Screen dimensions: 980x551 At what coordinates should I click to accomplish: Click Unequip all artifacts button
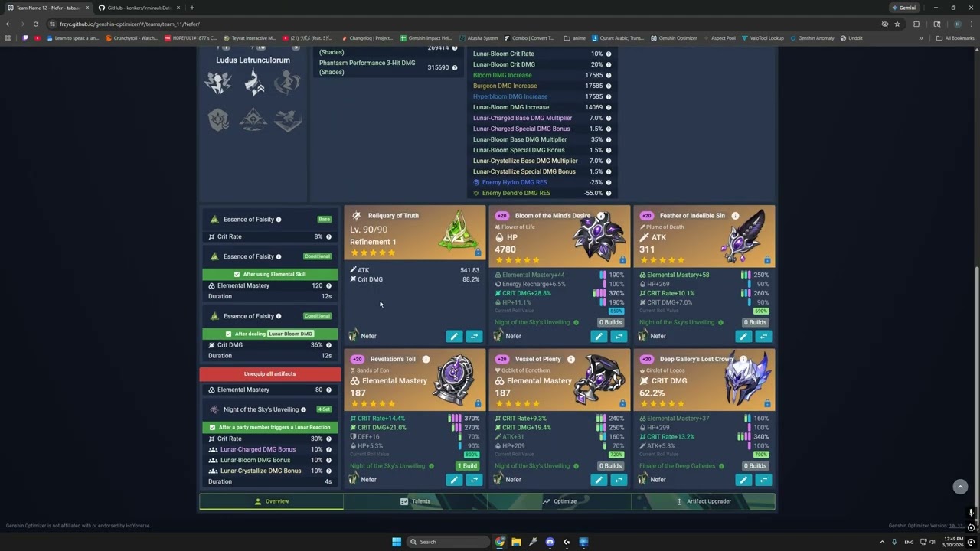coord(269,373)
